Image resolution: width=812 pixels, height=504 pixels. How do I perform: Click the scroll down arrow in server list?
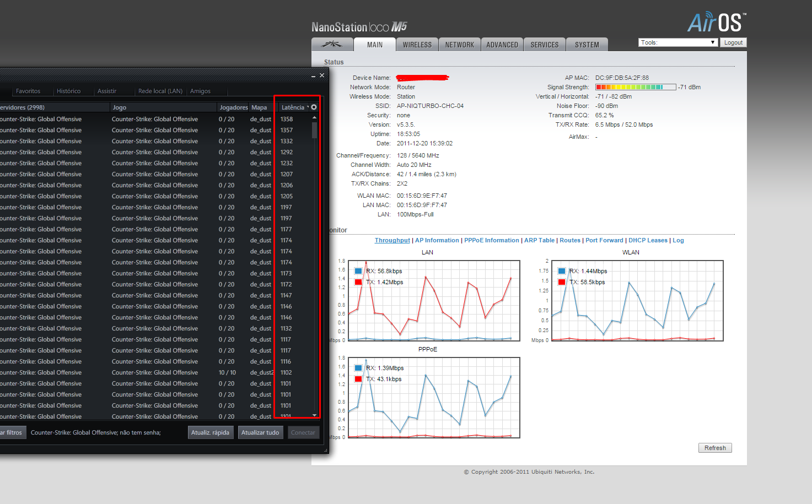coord(314,415)
